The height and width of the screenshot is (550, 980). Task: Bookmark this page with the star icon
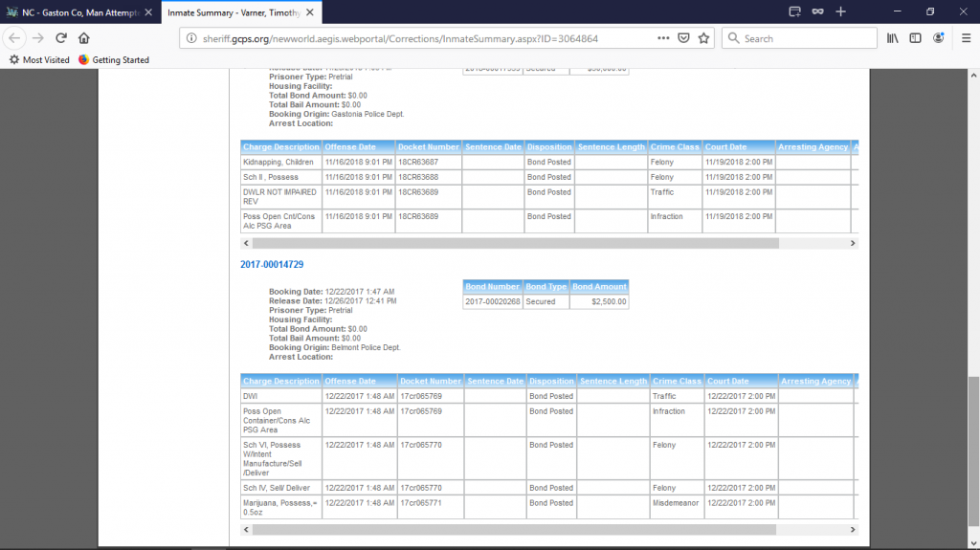click(x=704, y=38)
